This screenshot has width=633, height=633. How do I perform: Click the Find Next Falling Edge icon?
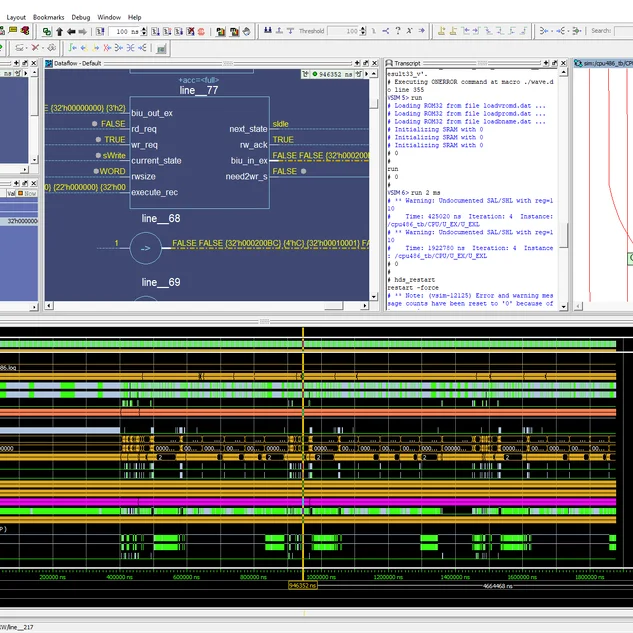click(500, 31)
